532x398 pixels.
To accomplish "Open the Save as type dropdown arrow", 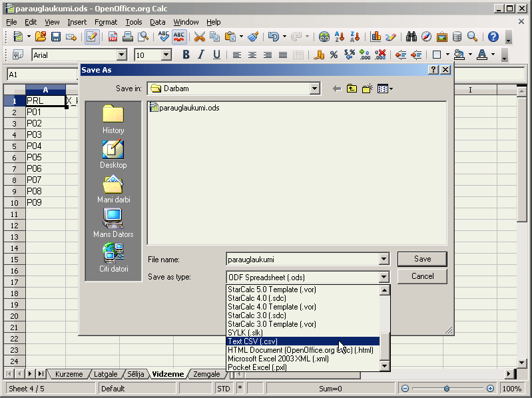I will [384, 277].
